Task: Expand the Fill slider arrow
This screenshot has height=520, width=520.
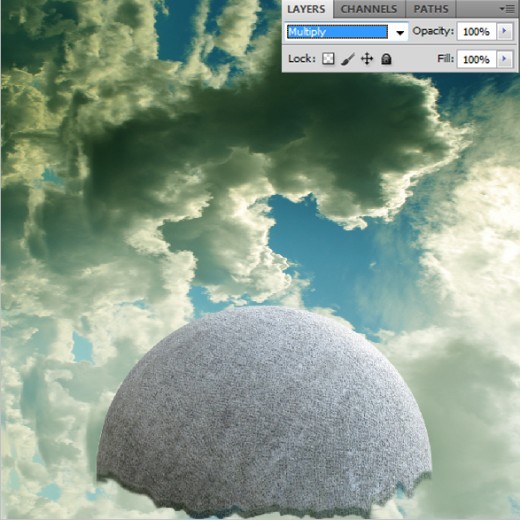Action: point(504,59)
